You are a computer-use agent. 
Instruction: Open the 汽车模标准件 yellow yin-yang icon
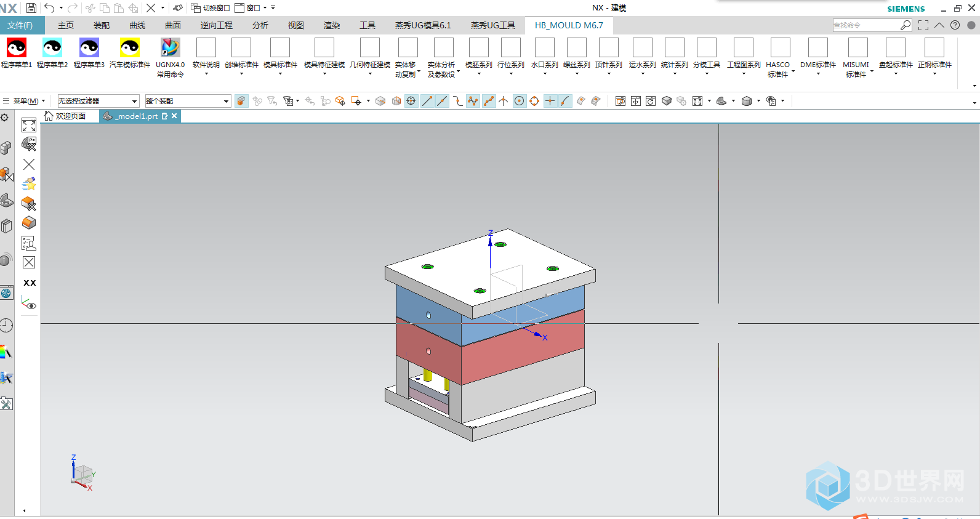(x=130, y=47)
